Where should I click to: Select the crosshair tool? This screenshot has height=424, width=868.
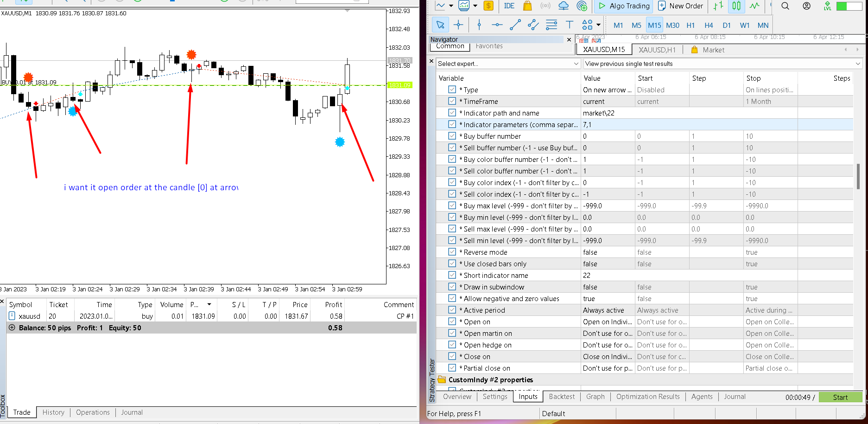tap(458, 25)
